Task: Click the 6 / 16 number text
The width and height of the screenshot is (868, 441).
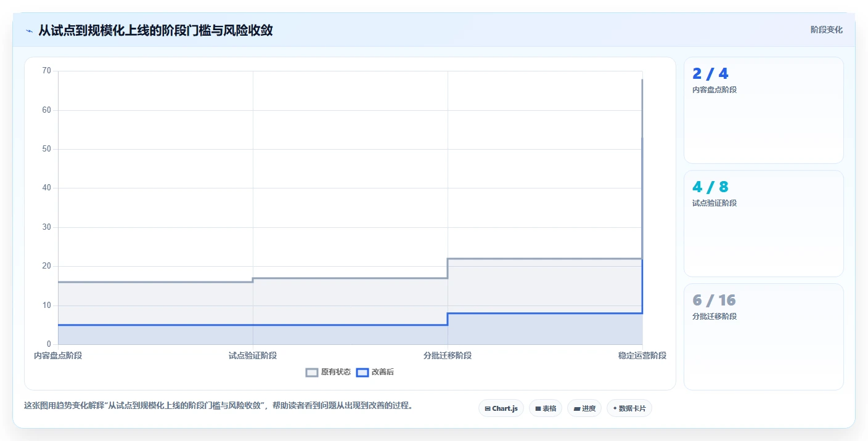Action: (x=714, y=301)
